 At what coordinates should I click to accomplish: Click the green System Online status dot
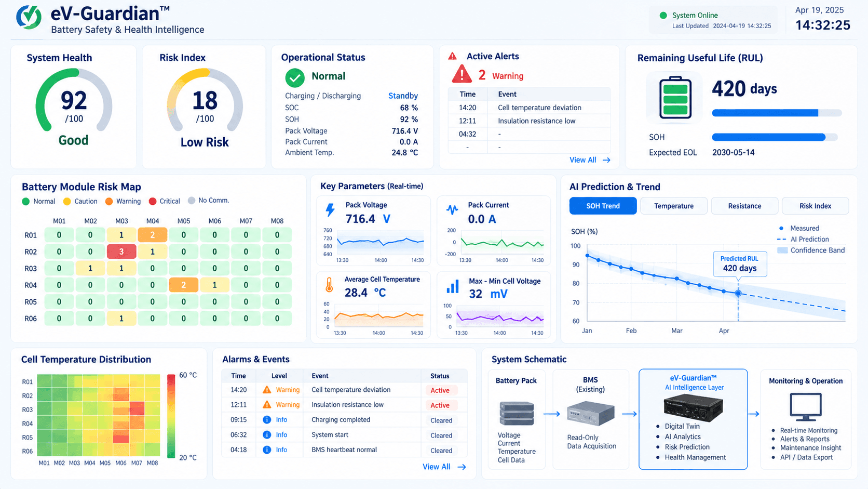[663, 16]
